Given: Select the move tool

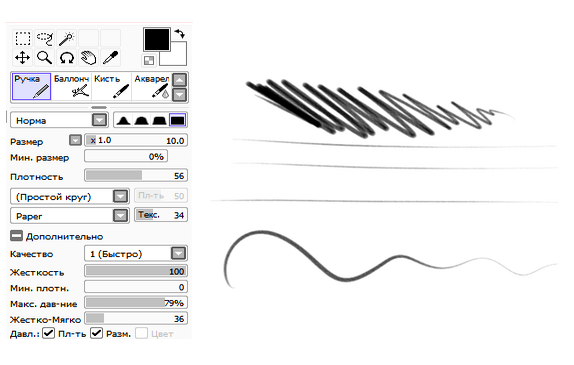Looking at the screenshot, I should pyautogui.click(x=23, y=57).
